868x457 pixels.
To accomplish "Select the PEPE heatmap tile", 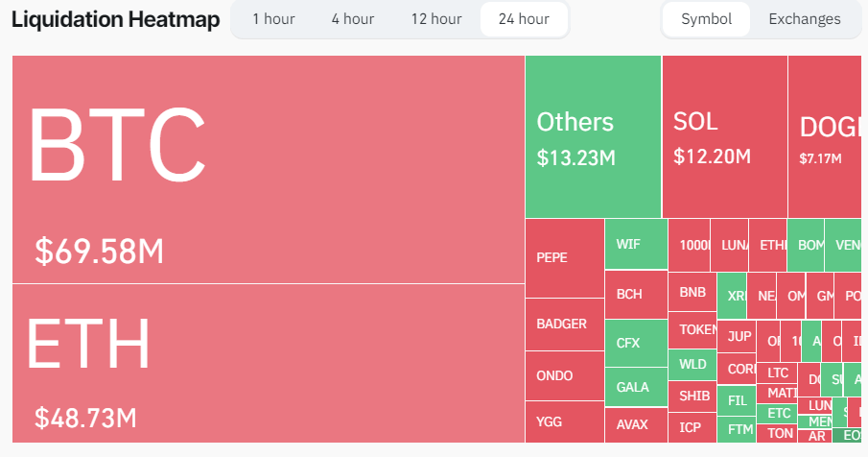I will pos(564,258).
